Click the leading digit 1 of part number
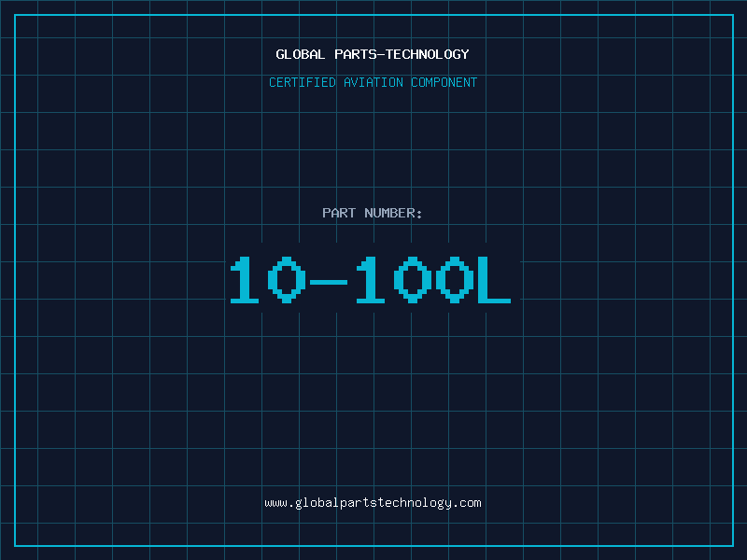Viewport: 747px width, 560px height. pos(245,280)
